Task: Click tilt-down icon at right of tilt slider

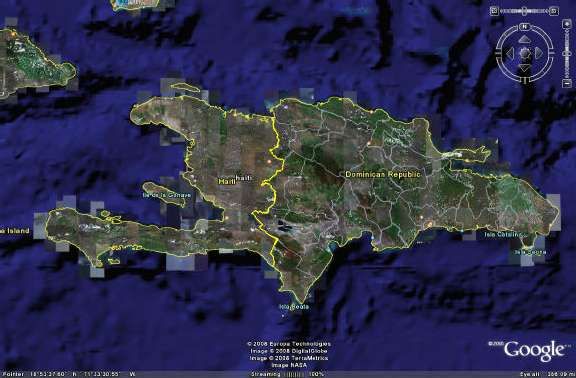Action: pyautogui.click(x=554, y=11)
